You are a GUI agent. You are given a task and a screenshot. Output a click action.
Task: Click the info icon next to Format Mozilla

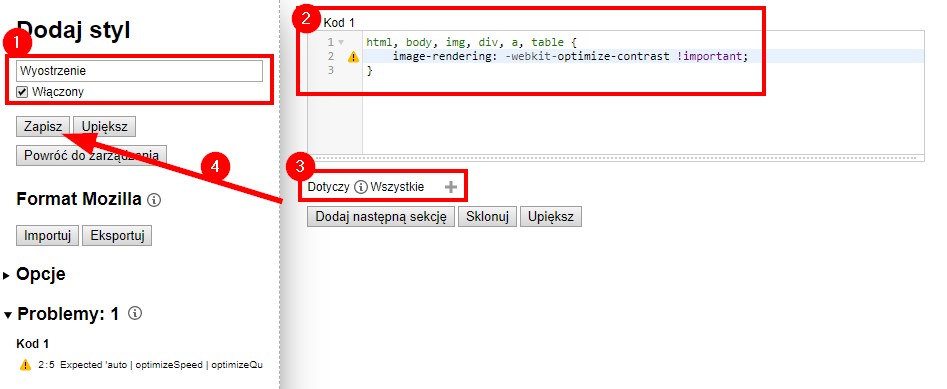pos(154,200)
